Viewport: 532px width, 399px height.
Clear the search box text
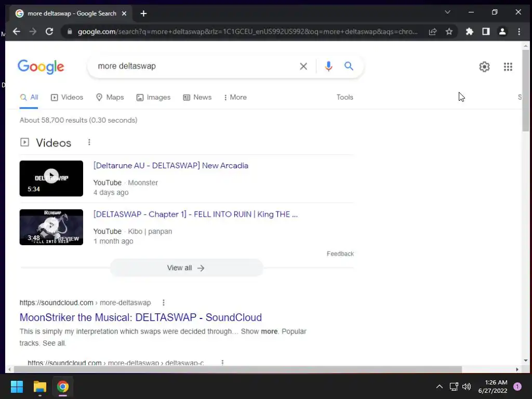[303, 66]
